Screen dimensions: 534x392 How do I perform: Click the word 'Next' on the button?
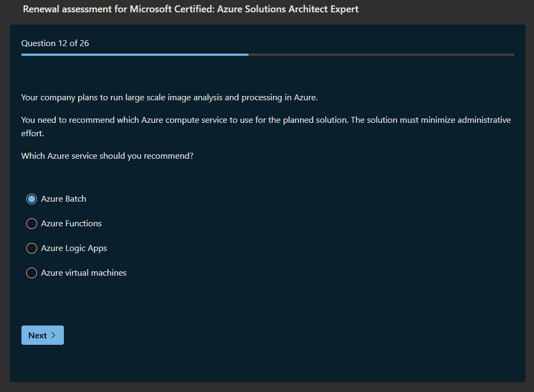click(38, 335)
